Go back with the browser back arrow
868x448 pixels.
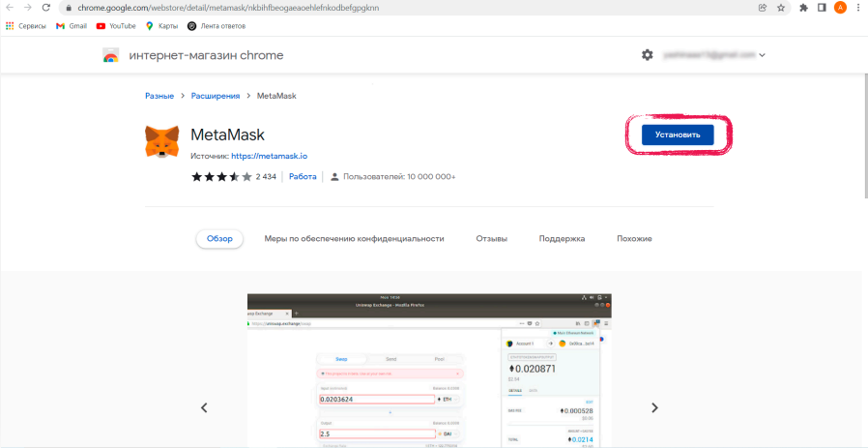pos(10,9)
